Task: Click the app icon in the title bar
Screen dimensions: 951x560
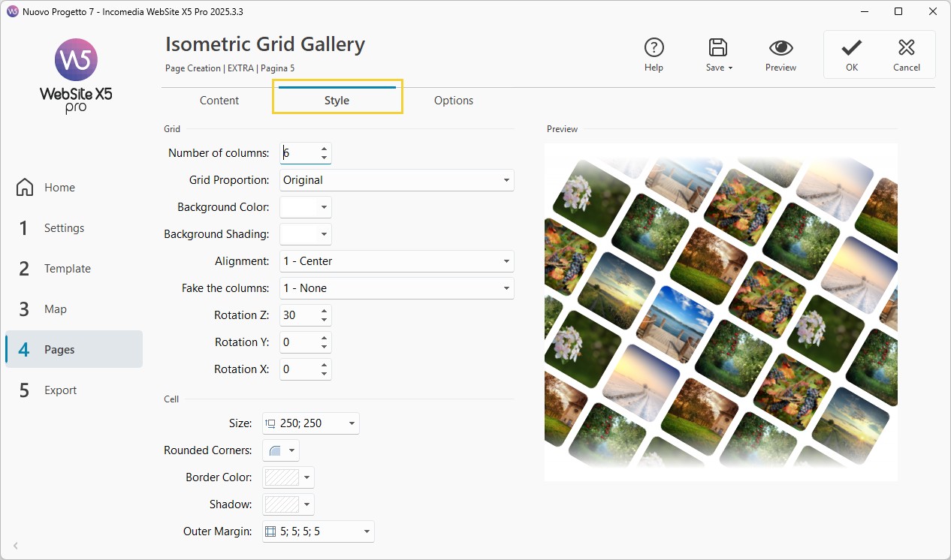Action: 12,12
